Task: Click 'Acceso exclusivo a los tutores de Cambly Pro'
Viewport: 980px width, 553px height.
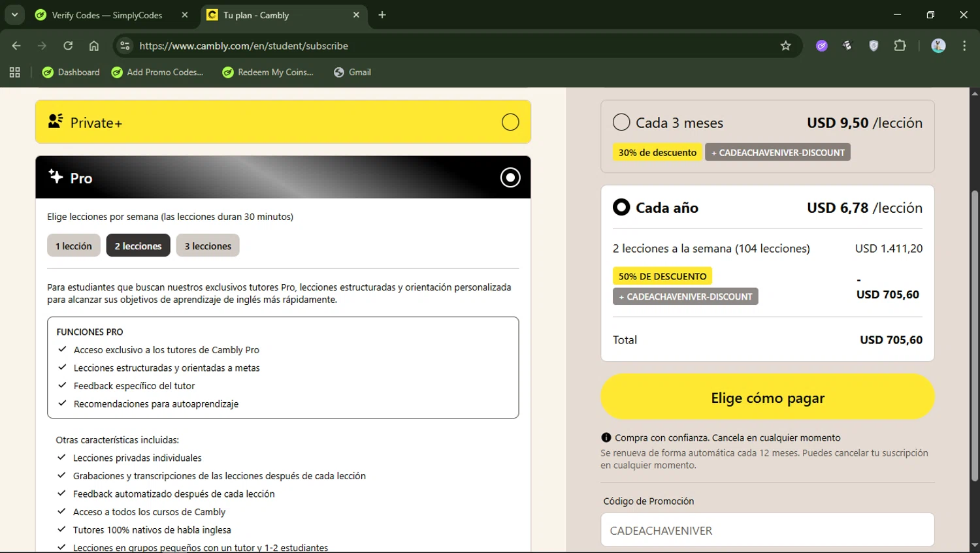Action: tap(167, 350)
